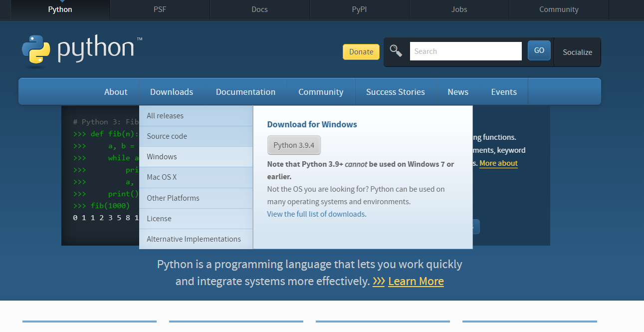Choose Source code from Downloads submenu
The width and height of the screenshot is (644, 332).
[196, 136]
